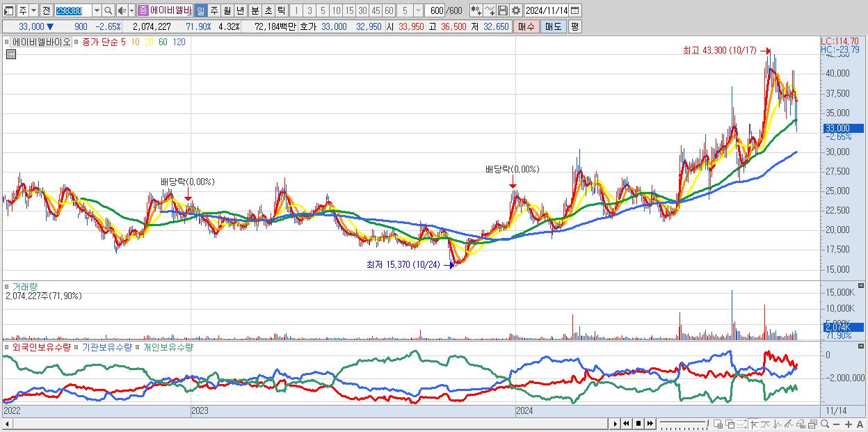The image size is (868, 432).
Task: Click the fast-forward replay button
Action: click(650, 424)
